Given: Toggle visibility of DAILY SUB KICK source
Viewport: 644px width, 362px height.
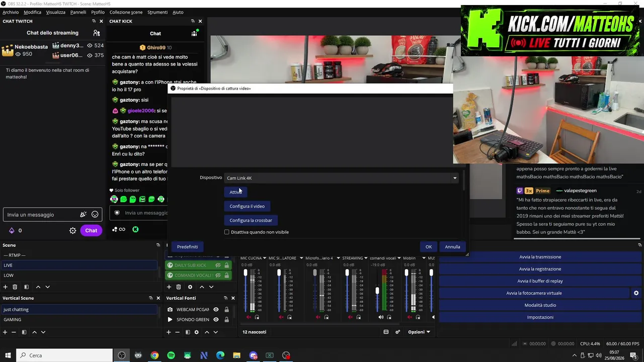Looking at the screenshot, I should (x=218, y=265).
